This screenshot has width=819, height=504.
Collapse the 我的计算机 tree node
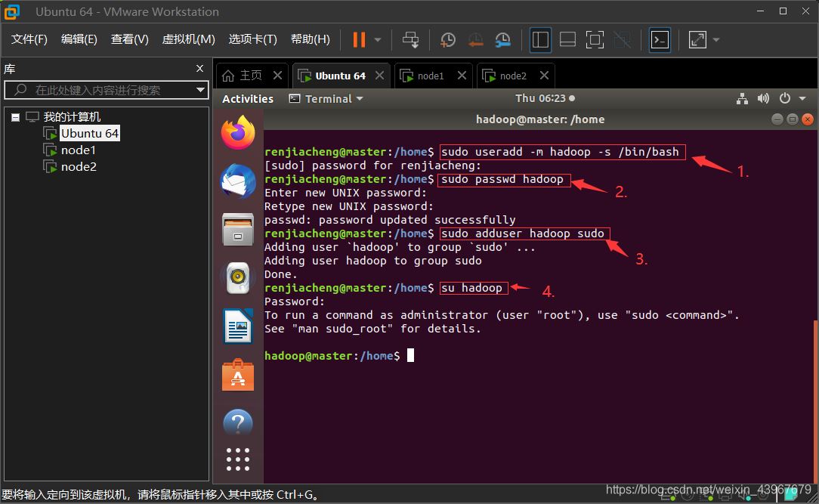tap(16, 117)
